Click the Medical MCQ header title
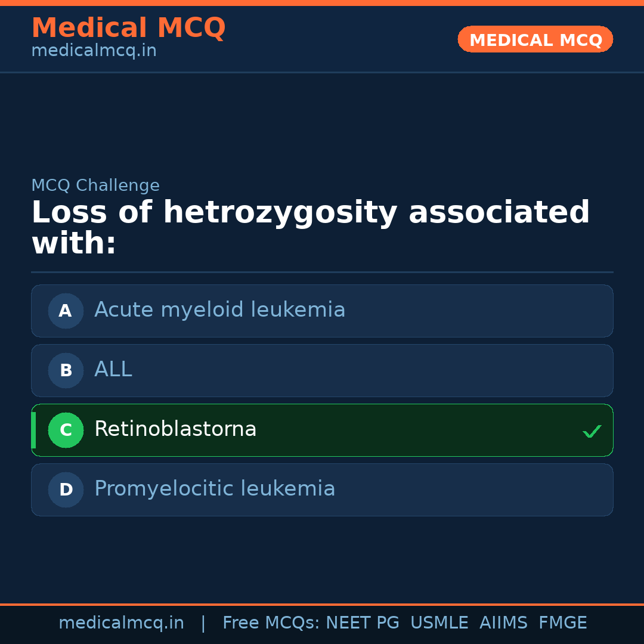This screenshot has width=644, height=644. [x=128, y=28]
